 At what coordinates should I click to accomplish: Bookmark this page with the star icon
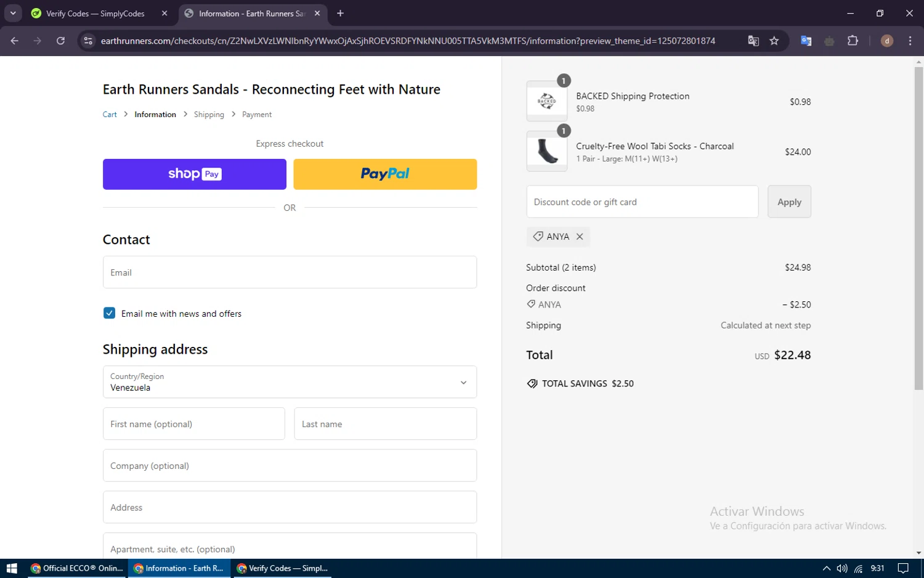point(774,41)
